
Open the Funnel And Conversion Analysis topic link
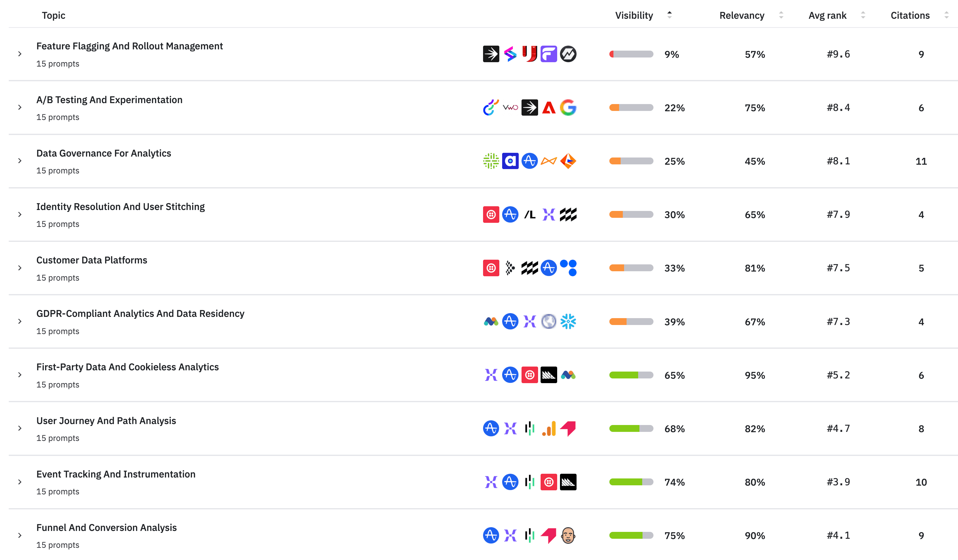click(x=106, y=527)
